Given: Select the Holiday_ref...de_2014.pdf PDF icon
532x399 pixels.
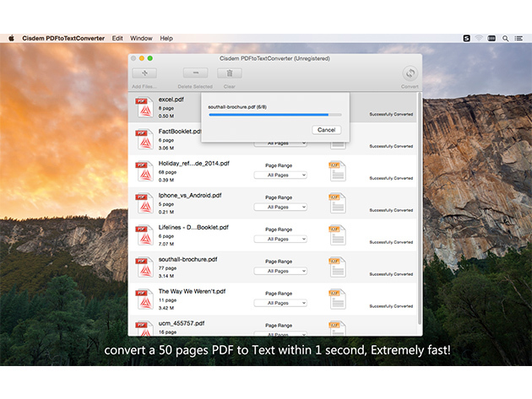Looking at the screenshot, I should point(144,171).
